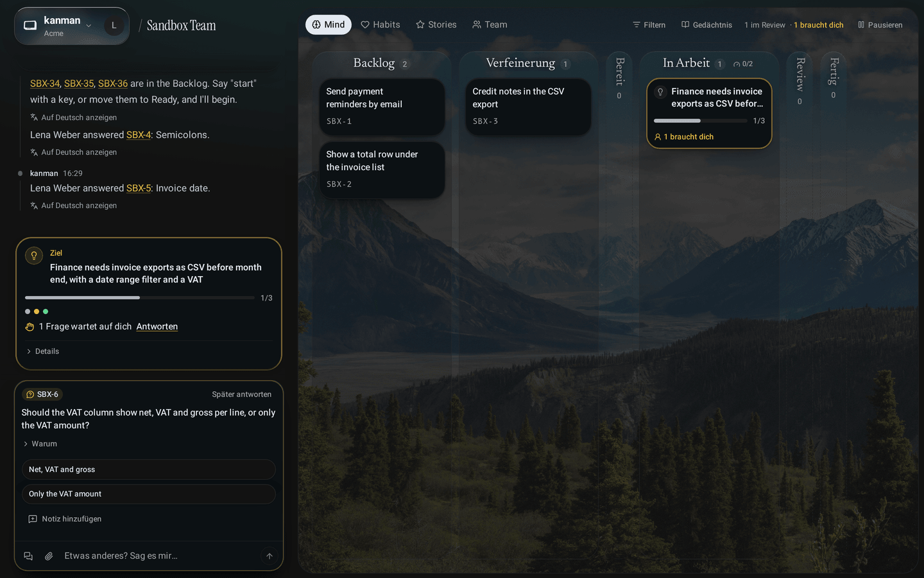Open the kanman workspace dropdown chevron
924x578 pixels.
pos(89,26)
